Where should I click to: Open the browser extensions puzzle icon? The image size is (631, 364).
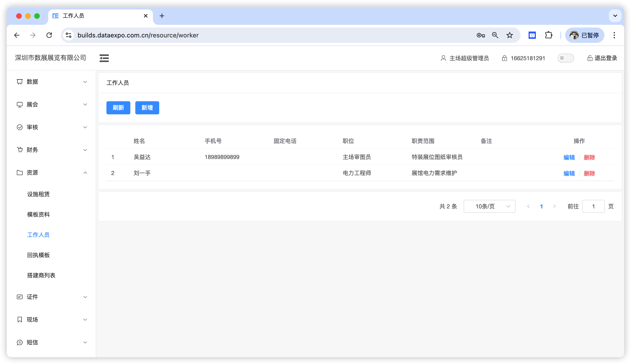(x=548, y=35)
